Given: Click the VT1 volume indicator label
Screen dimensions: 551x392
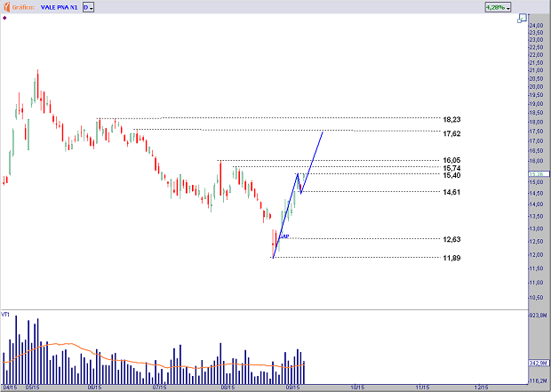Looking at the screenshot, I should click(5, 315).
